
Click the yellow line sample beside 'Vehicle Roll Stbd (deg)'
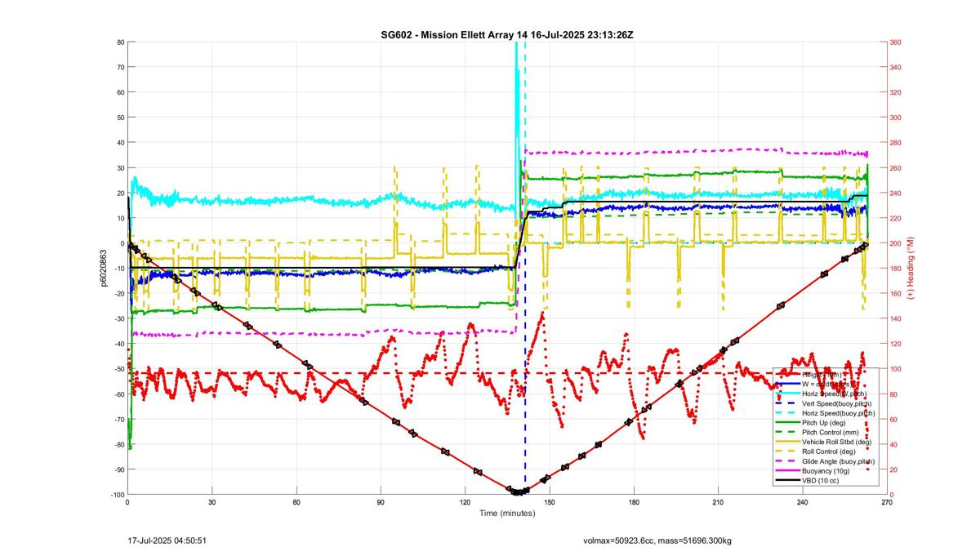788,442
